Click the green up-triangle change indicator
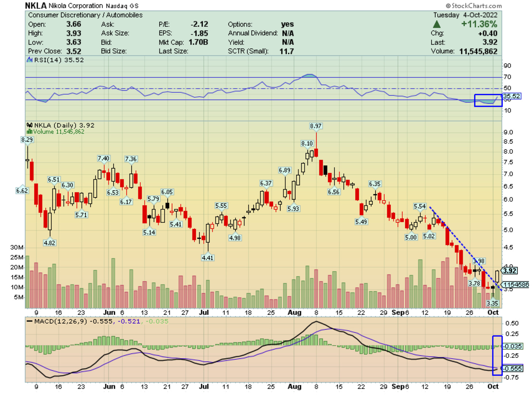The image size is (532, 395). 437,24
